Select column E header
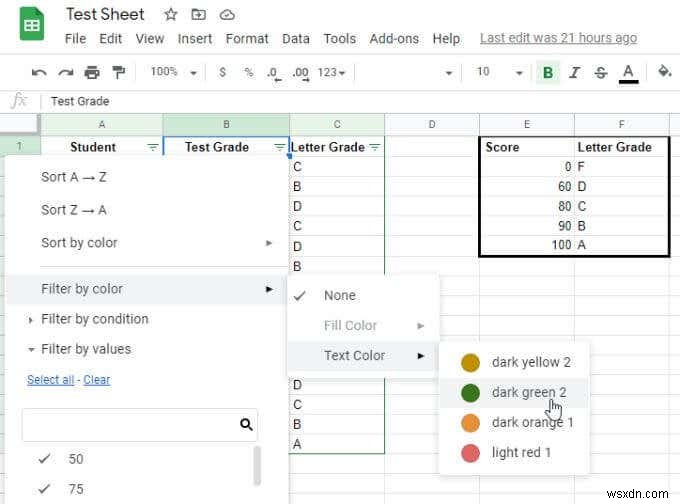The image size is (680, 504). tap(527, 124)
